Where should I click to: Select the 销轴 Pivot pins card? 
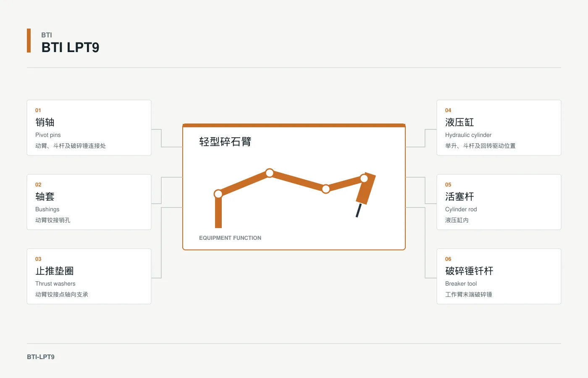point(89,128)
